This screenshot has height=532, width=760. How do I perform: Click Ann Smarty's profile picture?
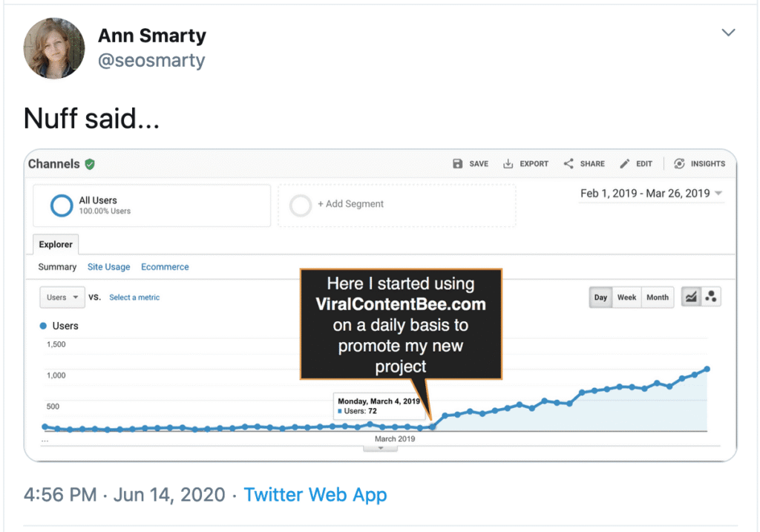point(53,48)
